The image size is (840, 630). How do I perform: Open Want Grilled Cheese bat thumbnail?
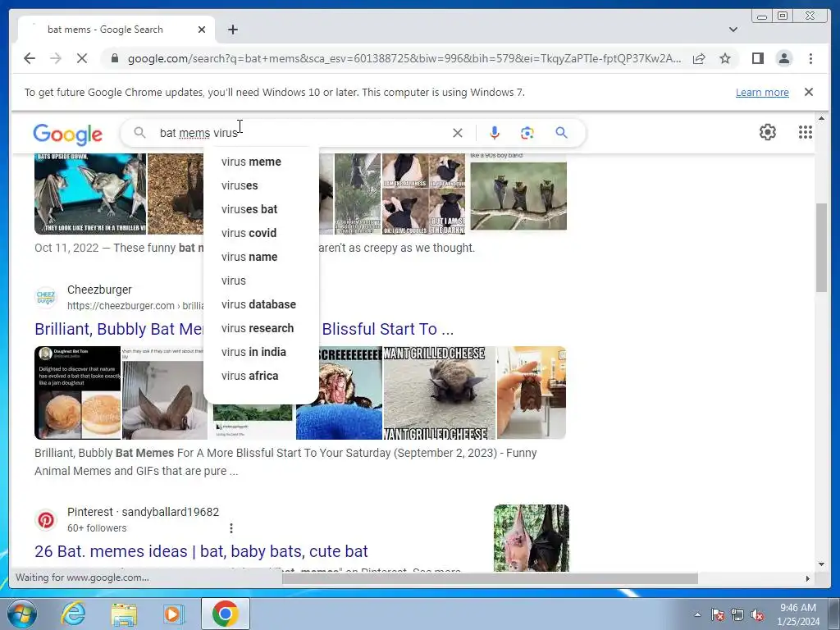[440, 393]
